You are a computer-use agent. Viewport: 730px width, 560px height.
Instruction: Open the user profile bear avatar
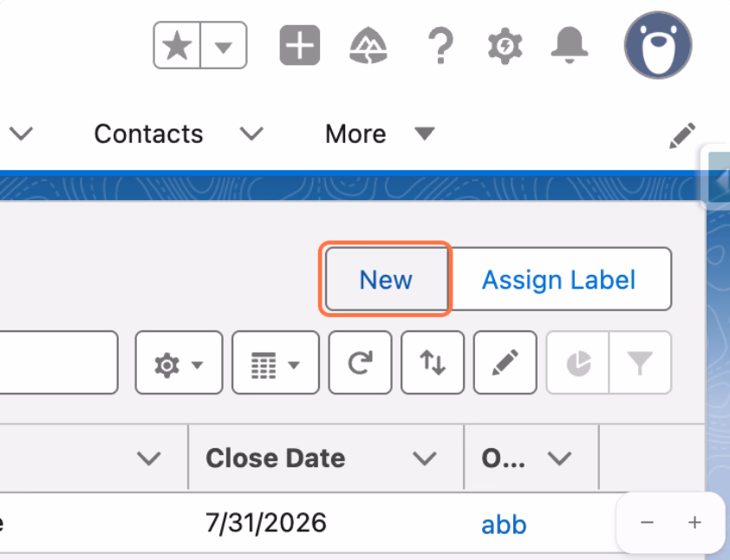coord(658,45)
